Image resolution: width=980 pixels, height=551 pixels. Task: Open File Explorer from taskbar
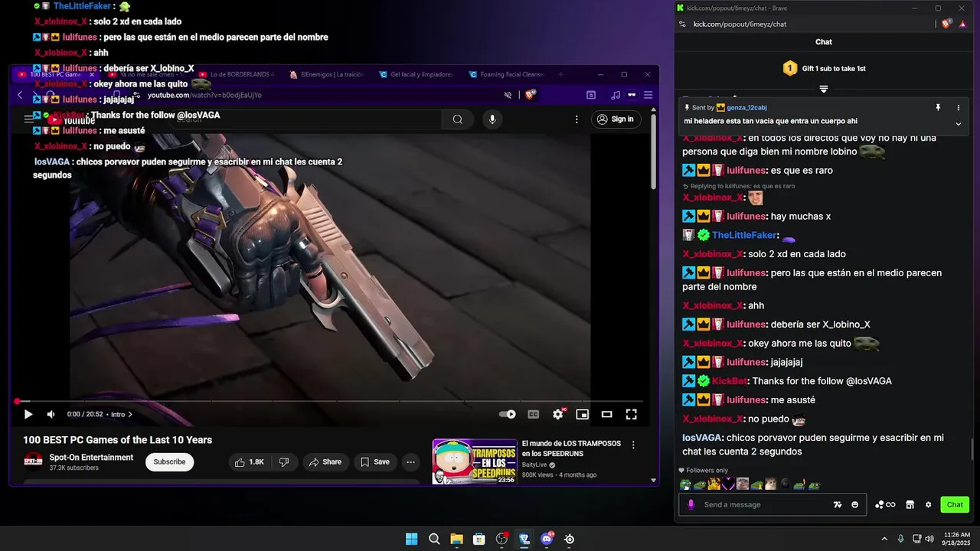tap(456, 539)
